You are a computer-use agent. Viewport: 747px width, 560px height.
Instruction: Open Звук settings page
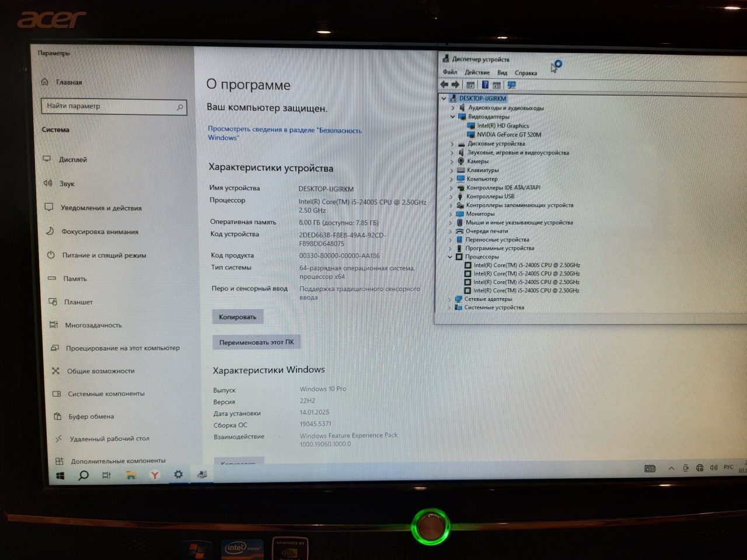coord(67,183)
